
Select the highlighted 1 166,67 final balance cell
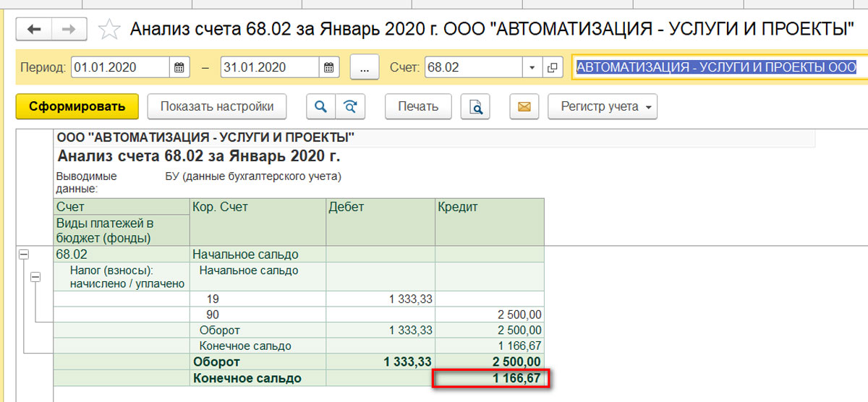click(491, 378)
